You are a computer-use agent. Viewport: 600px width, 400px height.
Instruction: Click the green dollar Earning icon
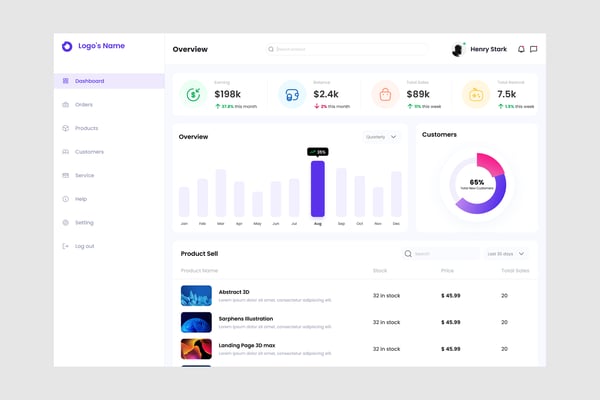pyautogui.click(x=194, y=94)
